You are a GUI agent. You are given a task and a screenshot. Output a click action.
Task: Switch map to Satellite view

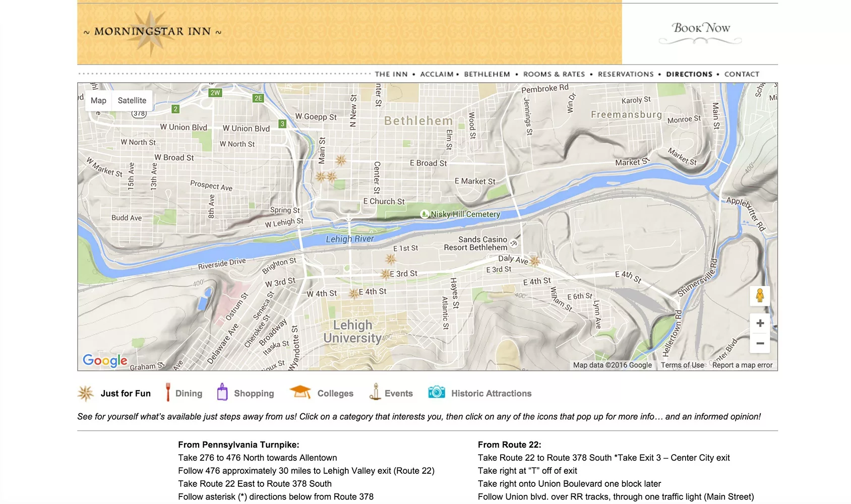pos(132,100)
